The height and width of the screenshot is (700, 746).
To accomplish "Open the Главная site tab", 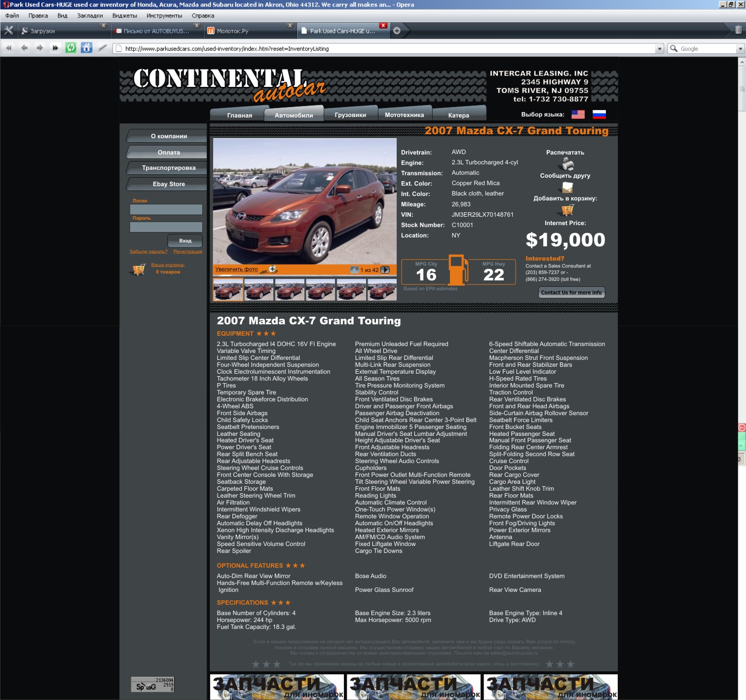I will pyautogui.click(x=240, y=115).
